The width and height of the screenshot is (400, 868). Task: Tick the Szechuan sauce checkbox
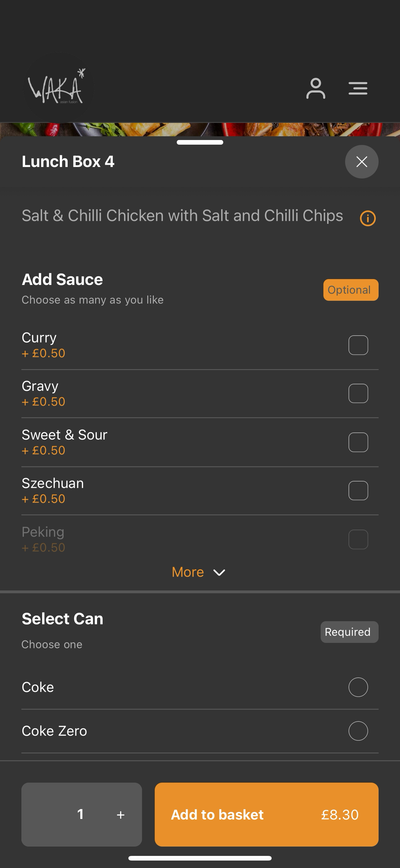pos(358,490)
